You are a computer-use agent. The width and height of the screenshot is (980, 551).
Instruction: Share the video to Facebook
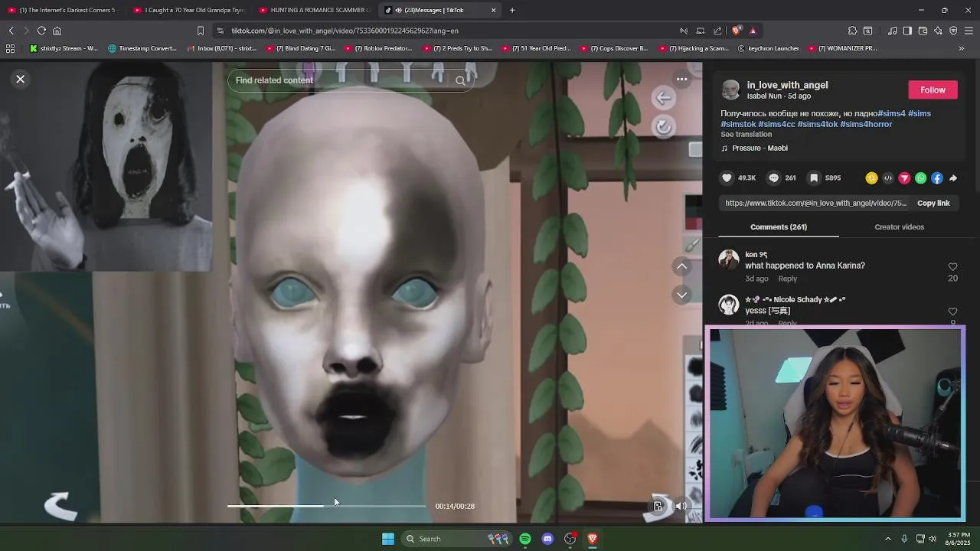(937, 178)
